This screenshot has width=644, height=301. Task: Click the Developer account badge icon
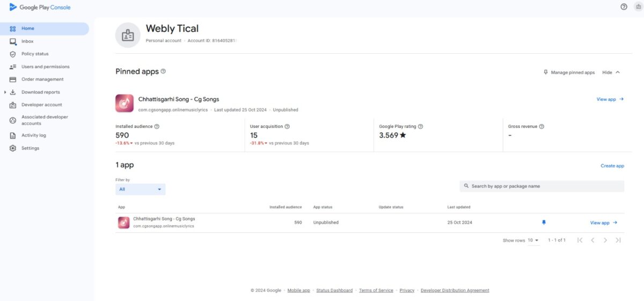13,105
